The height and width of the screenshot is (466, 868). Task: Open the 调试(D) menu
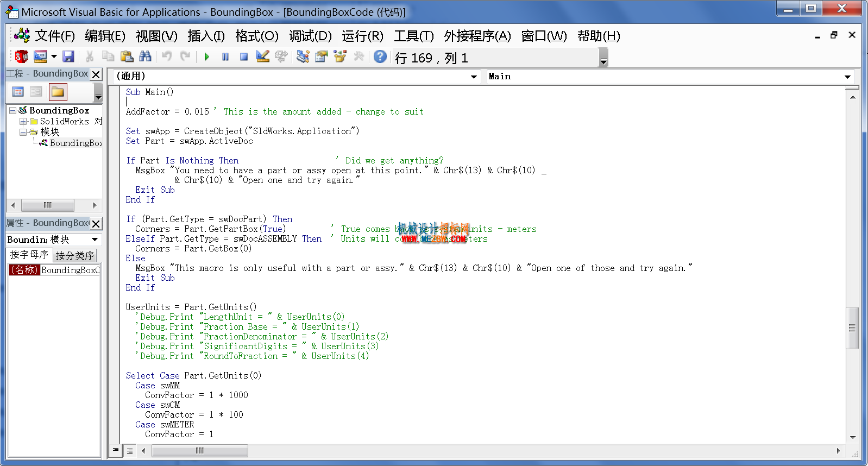(x=310, y=36)
